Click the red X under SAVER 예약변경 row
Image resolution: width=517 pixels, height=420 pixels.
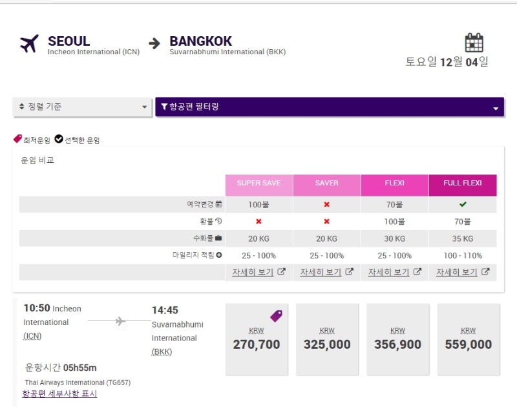coord(326,204)
